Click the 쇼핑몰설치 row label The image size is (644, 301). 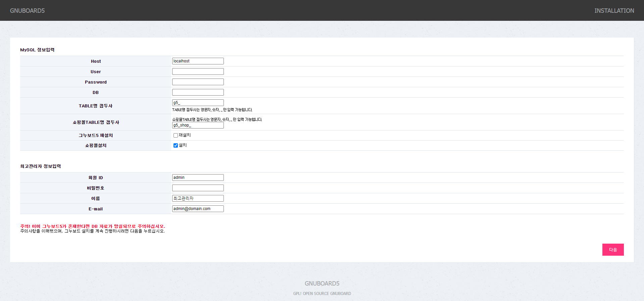96,145
